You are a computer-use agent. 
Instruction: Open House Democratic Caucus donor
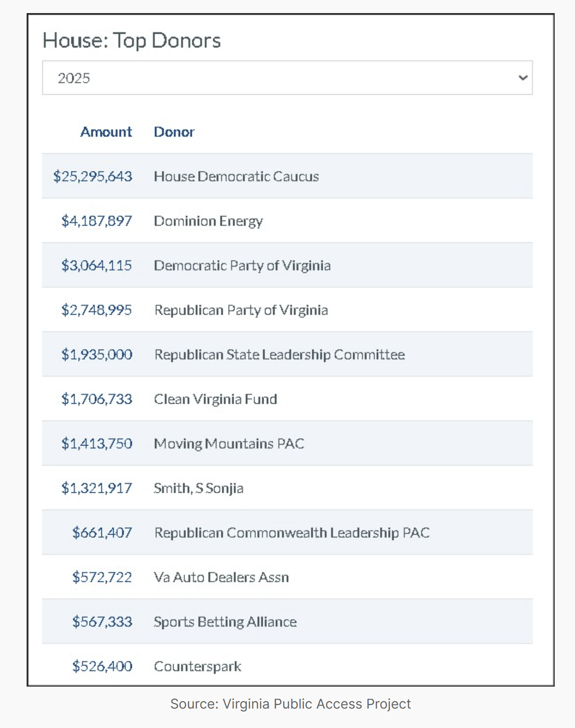point(236,176)
